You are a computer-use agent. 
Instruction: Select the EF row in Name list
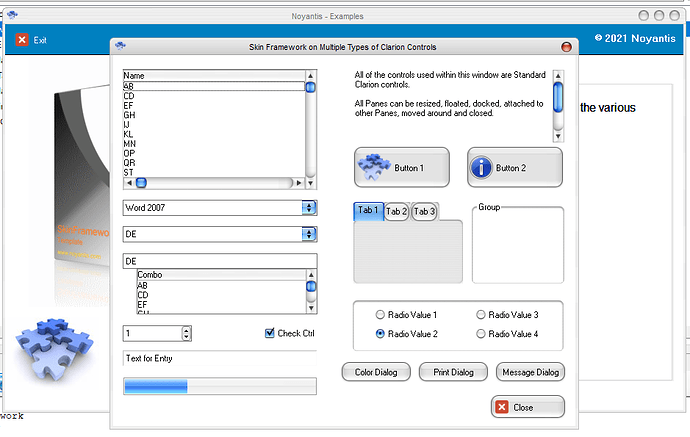point(214,106)
